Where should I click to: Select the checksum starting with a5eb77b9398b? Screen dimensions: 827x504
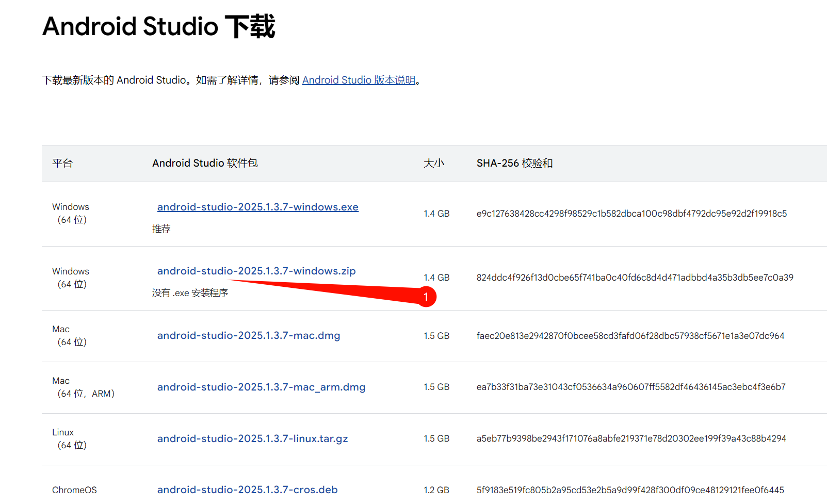pos(631,438)
